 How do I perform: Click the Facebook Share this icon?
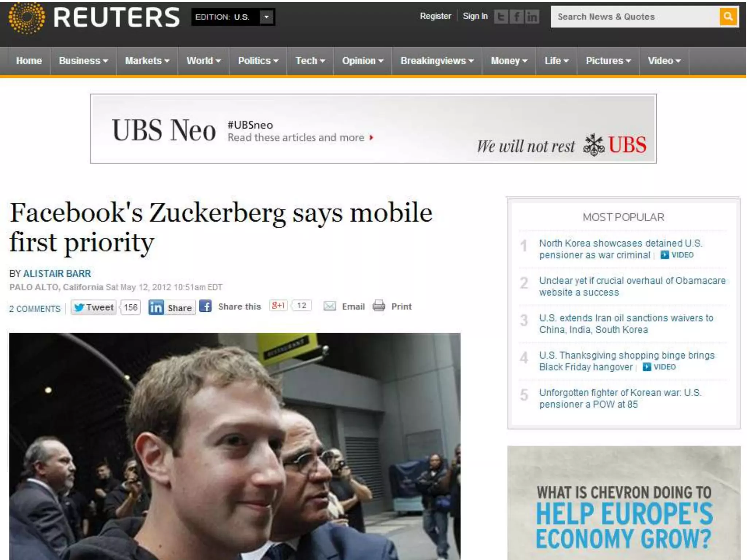[205, 306]
